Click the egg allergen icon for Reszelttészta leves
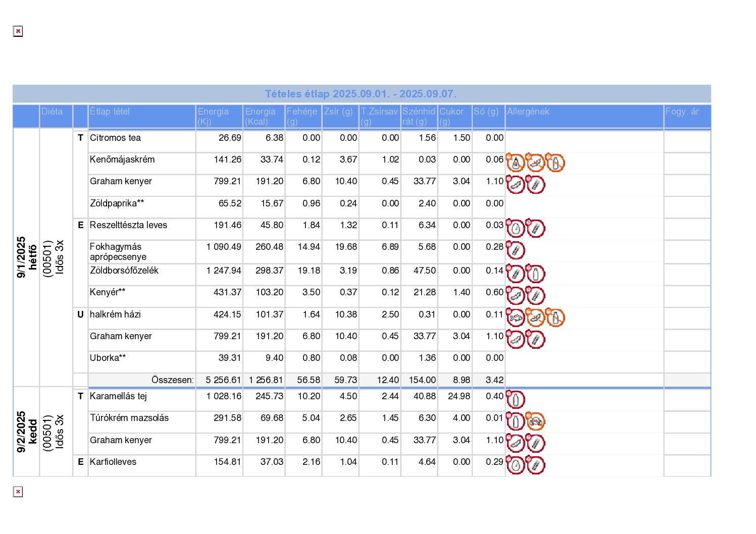Screen dimensions: 756x534 click(516, 229)
